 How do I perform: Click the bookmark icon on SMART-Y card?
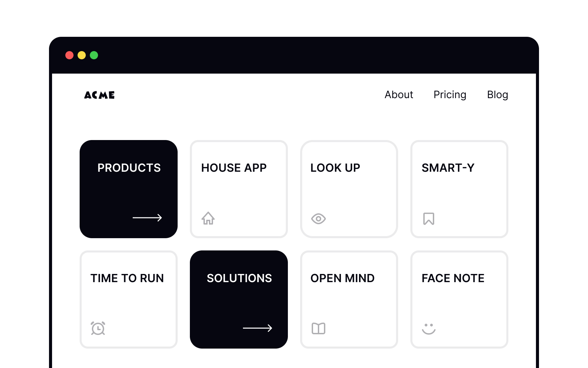(429, 218)
